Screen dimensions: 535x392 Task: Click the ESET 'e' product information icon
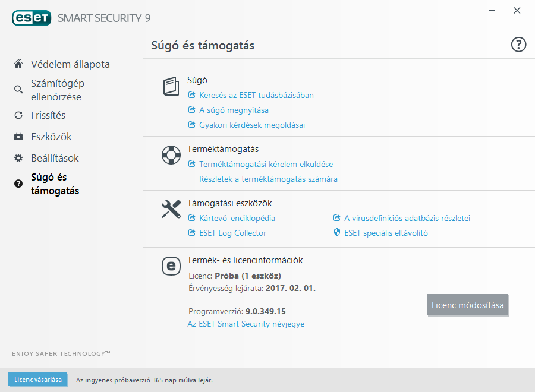171,266
